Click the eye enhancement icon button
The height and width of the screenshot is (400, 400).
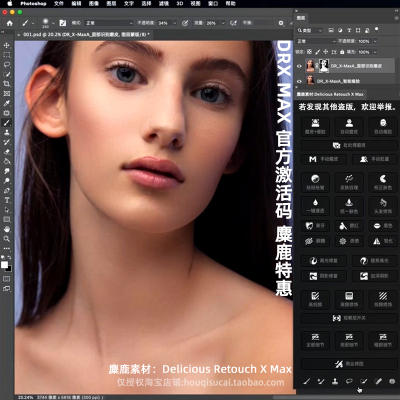315,241
